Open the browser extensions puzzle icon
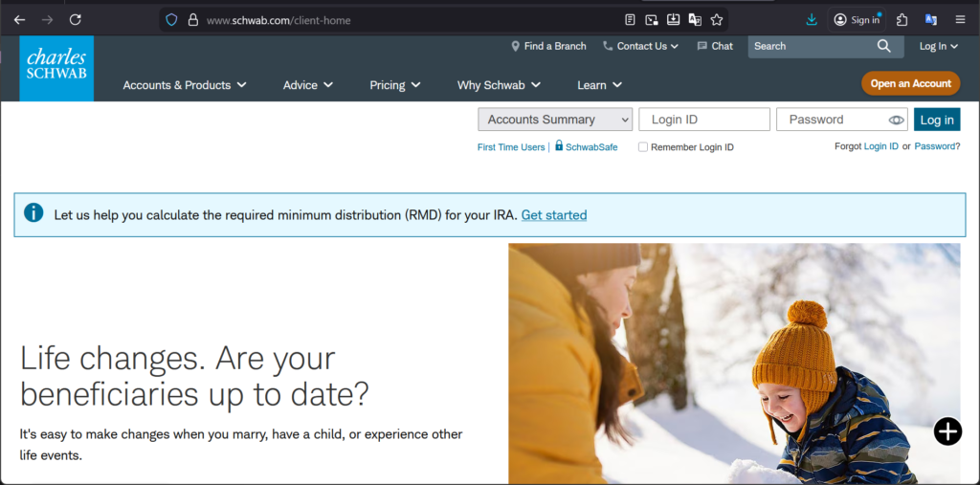Image resolution: width=980 pixels, height=485 pixels. pyautogui.click(x=902, y=19)
